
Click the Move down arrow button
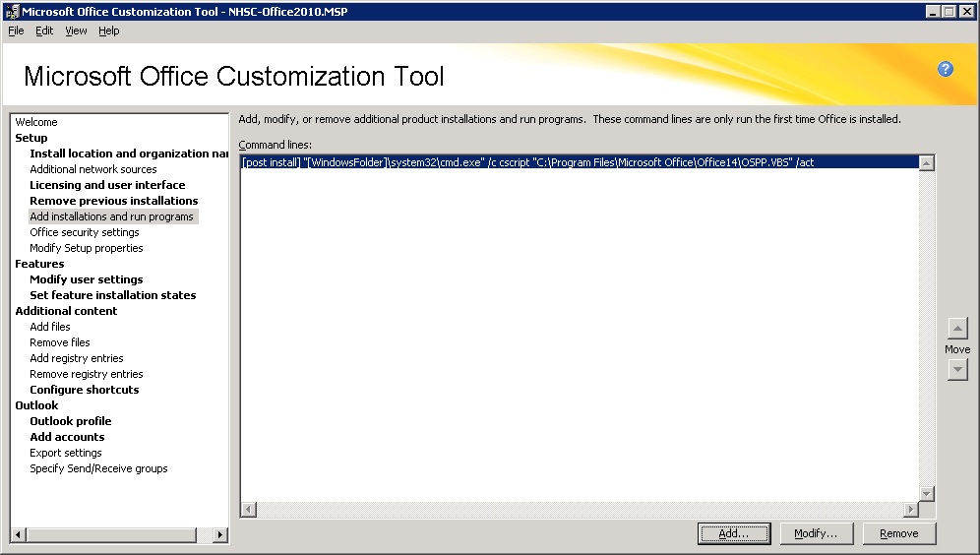coord(957,369)
